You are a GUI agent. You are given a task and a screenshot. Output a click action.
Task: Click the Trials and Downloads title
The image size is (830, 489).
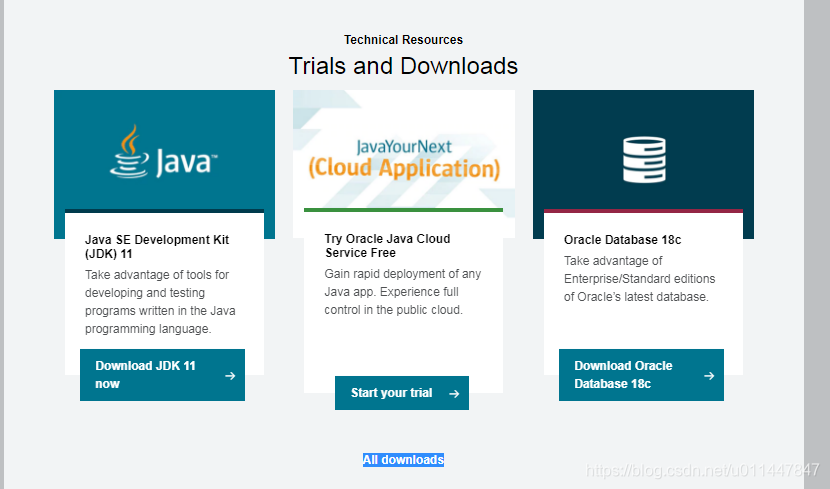click(403, 66)
